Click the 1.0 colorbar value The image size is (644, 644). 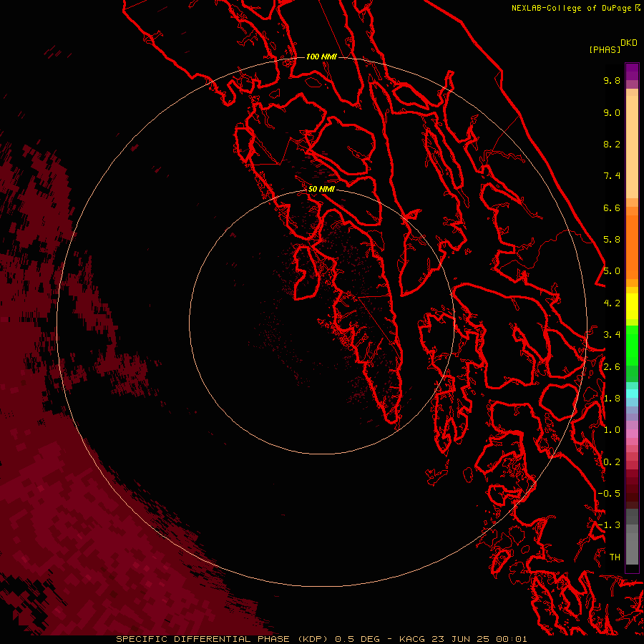pyautogui.click(x=612, y=430)
